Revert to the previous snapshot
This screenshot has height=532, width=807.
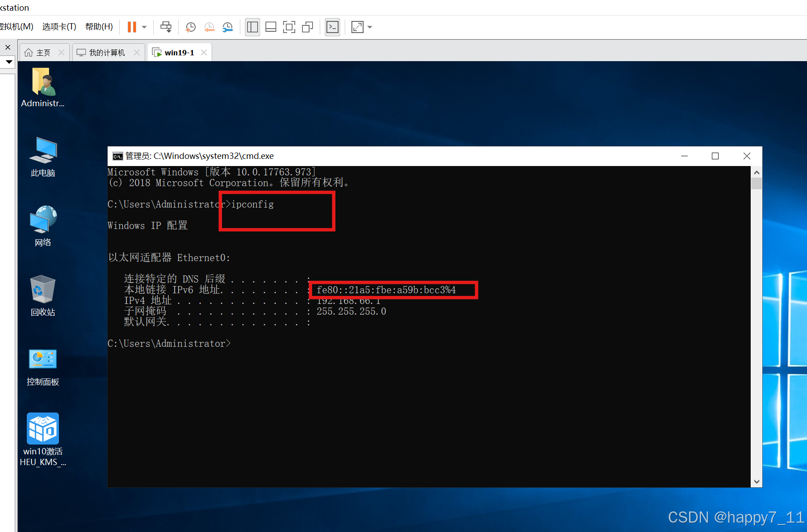[x=209, y=27]
